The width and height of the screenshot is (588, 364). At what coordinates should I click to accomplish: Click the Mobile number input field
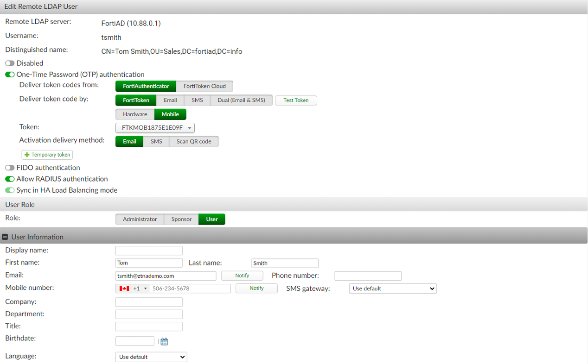[x=190, y=289]
